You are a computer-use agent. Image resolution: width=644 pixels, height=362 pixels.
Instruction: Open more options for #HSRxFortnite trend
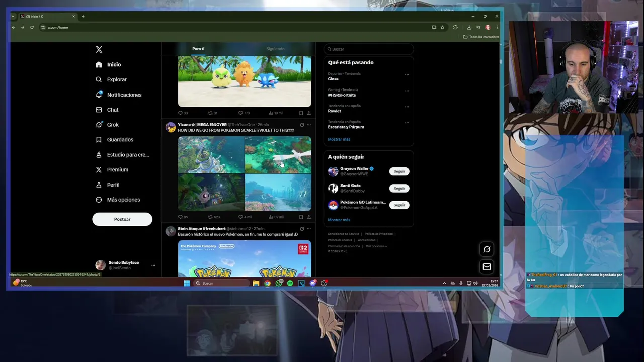coord(407,91)
